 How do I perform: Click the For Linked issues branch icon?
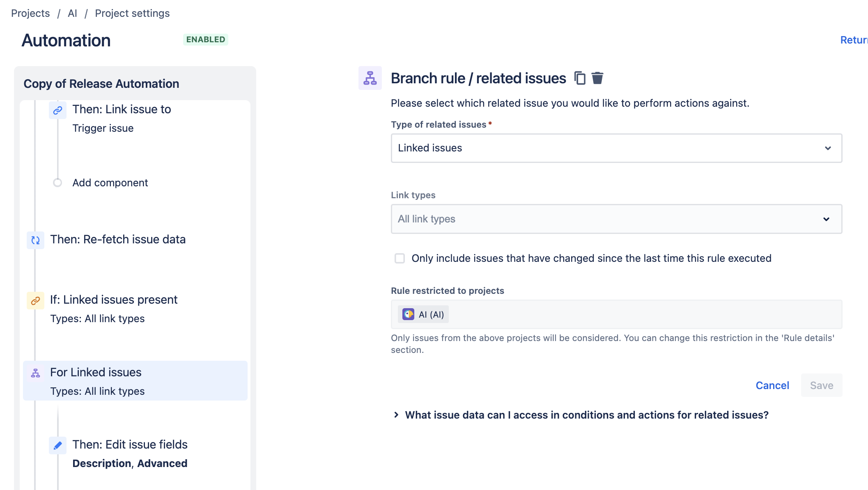pyautogui.click(x=35, y=373)
